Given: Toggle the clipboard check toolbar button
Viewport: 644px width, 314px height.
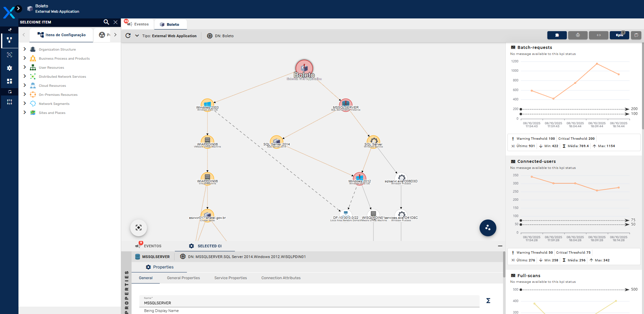Looking at the screenshot, I should point(636,35).
